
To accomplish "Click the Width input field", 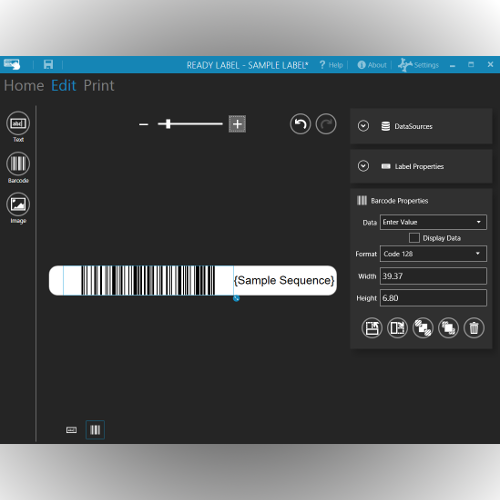I will (x=433, y=276).
